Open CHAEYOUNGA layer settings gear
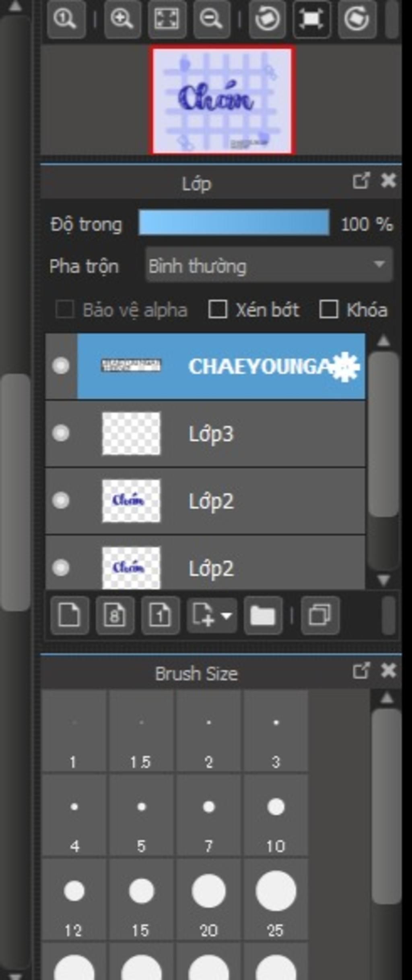This screenshot has height=980, width=412. (x=346, y=367)
